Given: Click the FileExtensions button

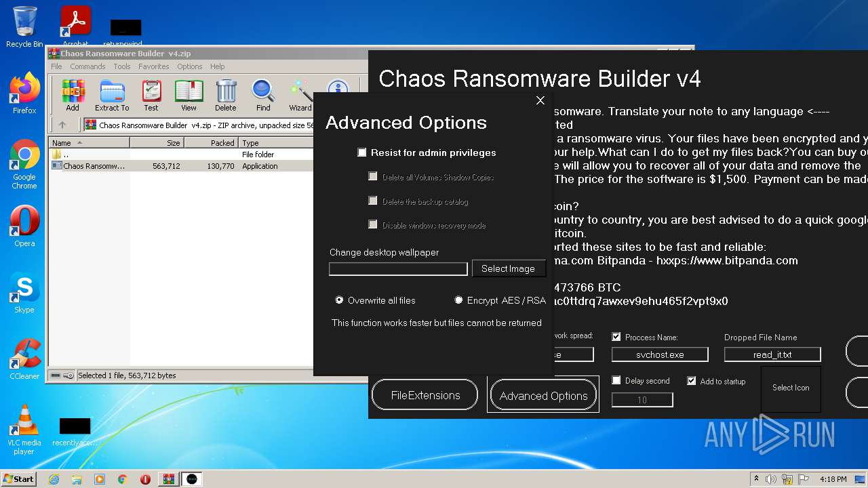Looking at the screenshot, I should click(425, 395).
